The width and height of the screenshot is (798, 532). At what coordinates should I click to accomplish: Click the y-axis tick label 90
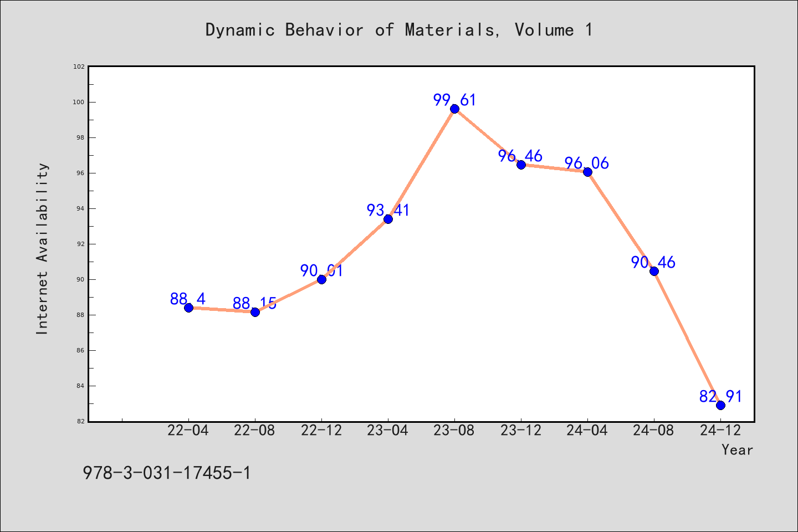point(81,279)
